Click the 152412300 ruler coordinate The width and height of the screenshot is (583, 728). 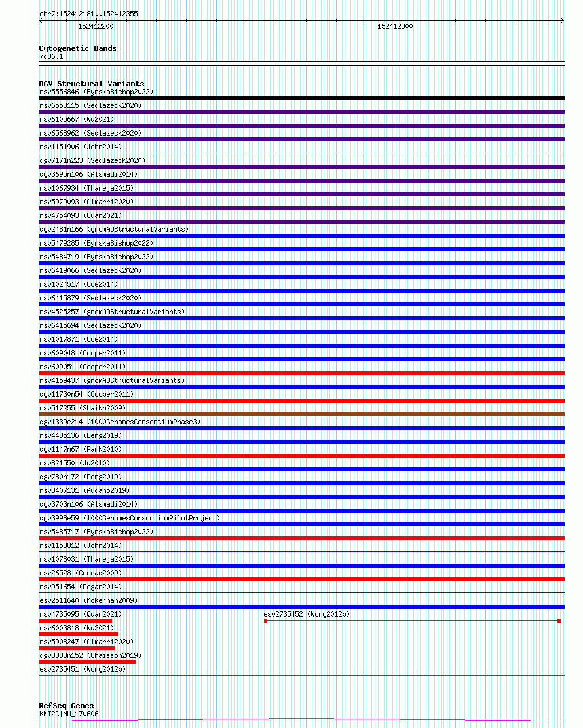[395, 26]
